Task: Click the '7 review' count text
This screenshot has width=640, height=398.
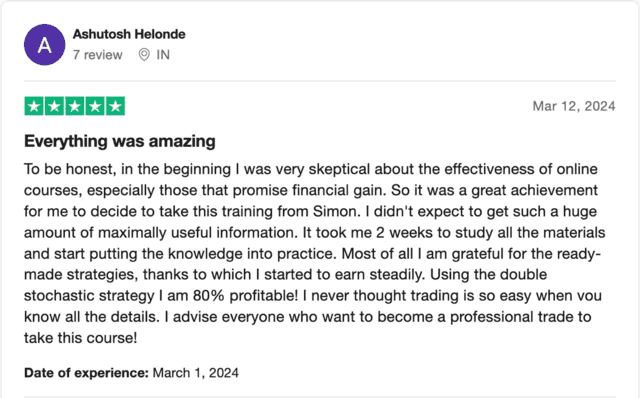Action: (98, 55)
